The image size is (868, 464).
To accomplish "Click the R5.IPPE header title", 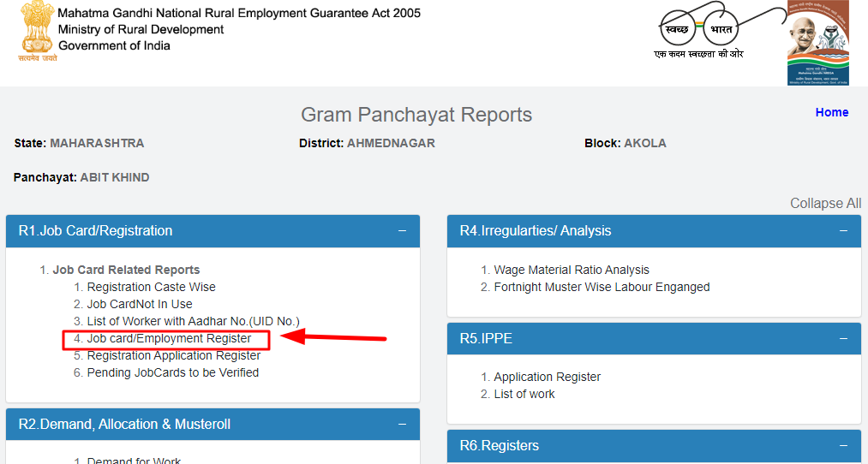I will click(486, 338).
